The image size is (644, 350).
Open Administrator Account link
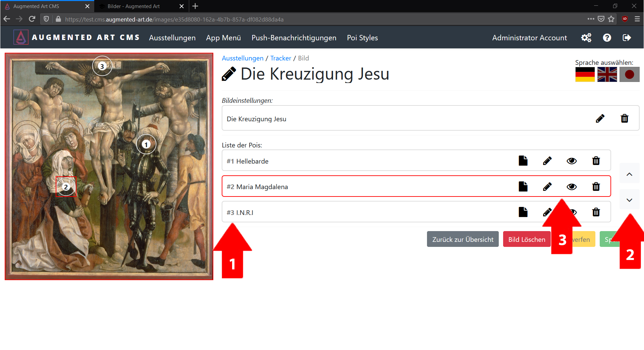point(529,38)
